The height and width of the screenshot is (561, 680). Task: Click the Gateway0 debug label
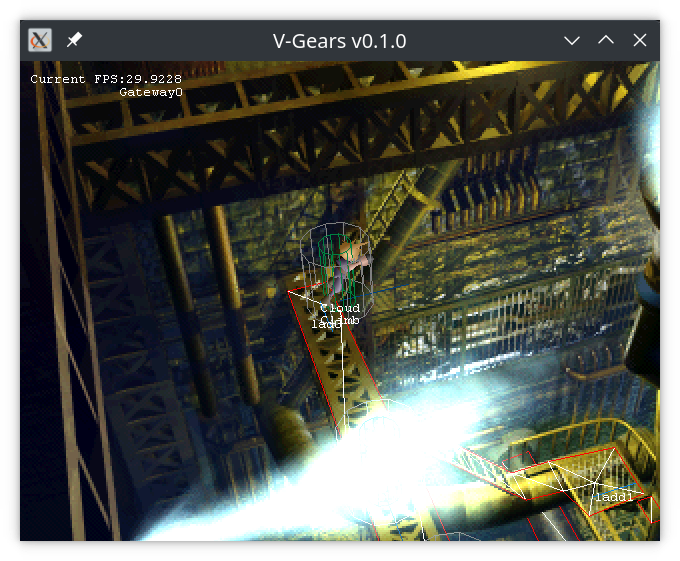tap(151, 92)
